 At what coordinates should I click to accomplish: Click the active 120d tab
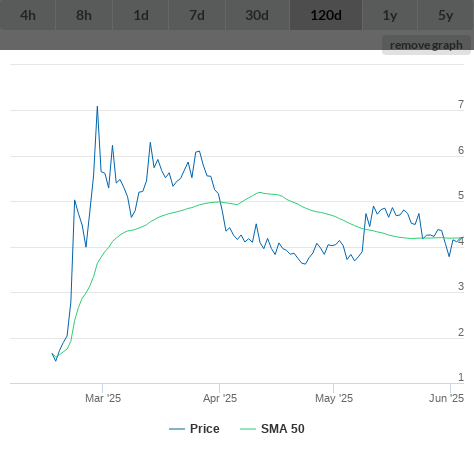point(326,15)
